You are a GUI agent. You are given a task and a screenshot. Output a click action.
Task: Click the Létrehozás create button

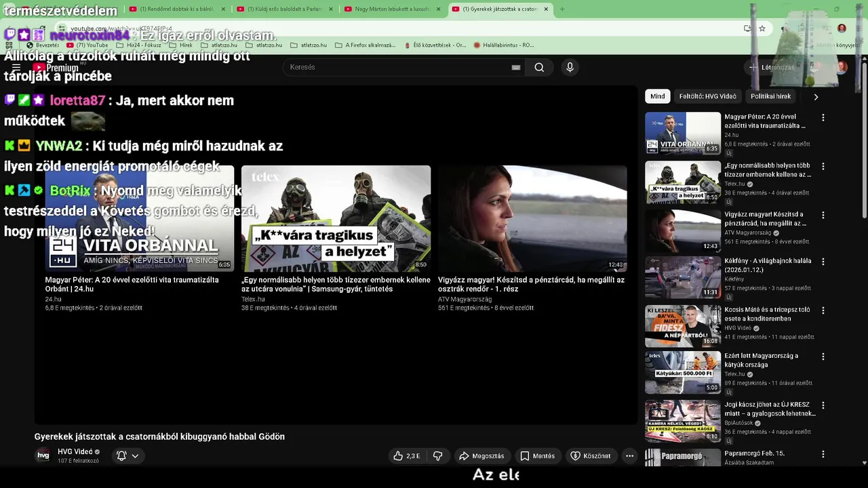click(771, 67)
